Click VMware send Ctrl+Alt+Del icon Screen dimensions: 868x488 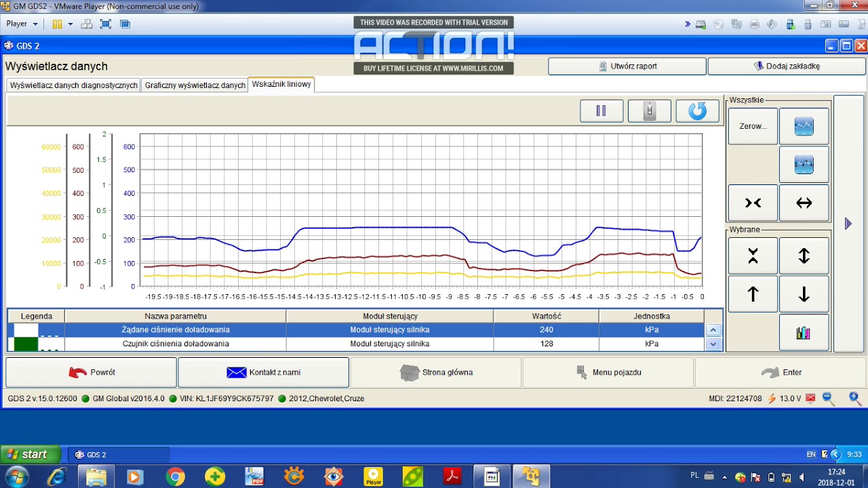[x=87, y=24]
